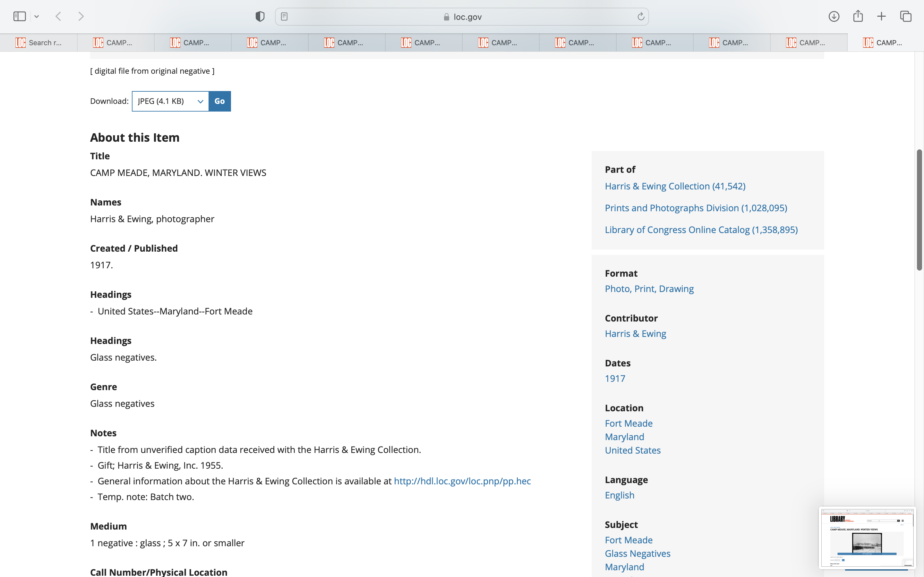The width and height of the screenshot is (924, 577).
Task: Click the share icon in the toolbar
Action: click(x=858, y=16)
